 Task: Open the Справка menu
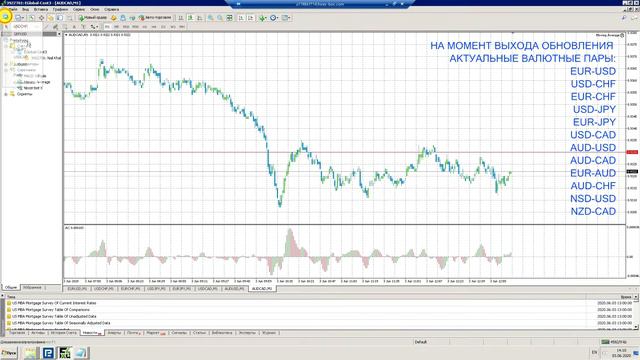[111, 9]
